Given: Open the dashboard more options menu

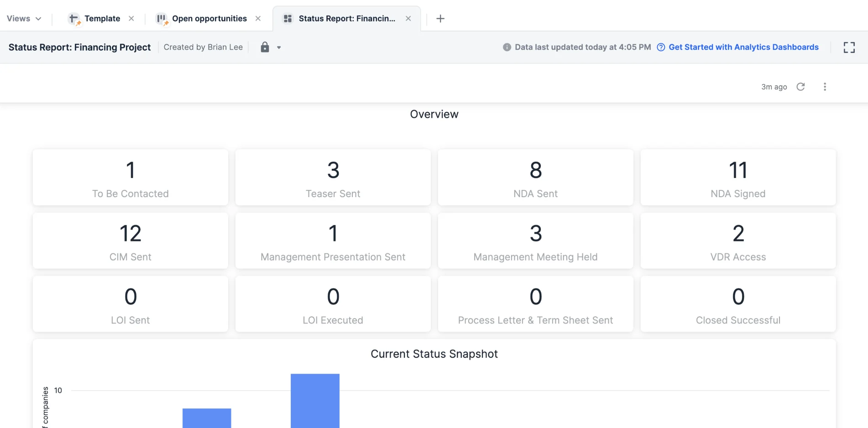Looking at the screenshot, I should pyautogui.click(x=825, y=87).
